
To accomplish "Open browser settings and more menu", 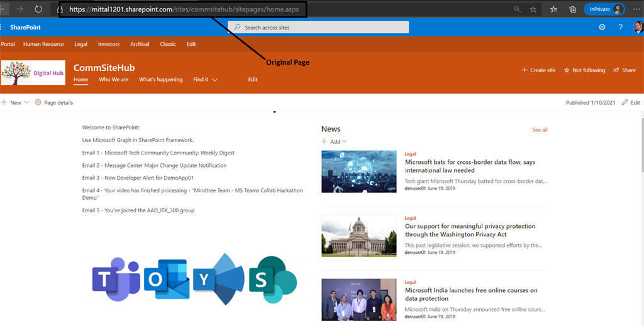I will click(636, 9).
